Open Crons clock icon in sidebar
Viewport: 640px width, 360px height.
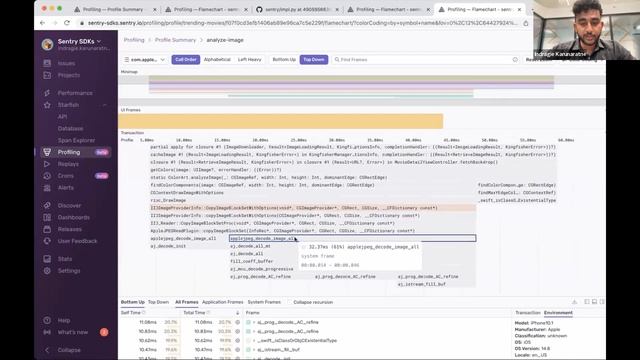click(47, 176)
